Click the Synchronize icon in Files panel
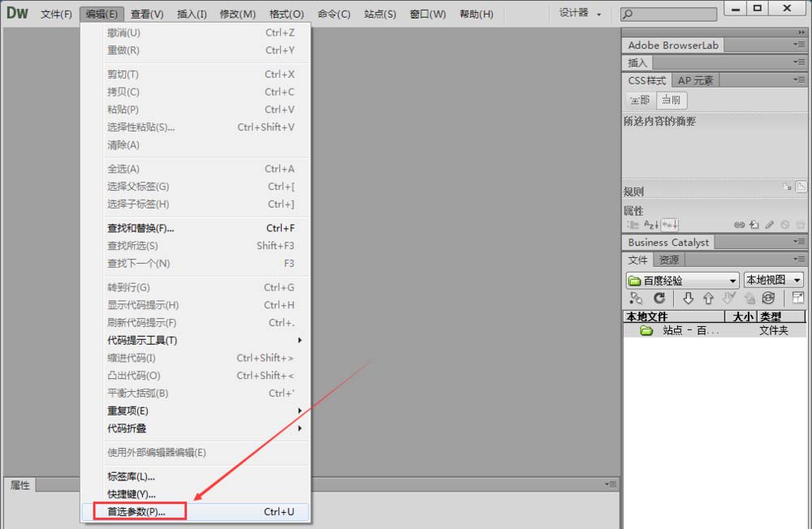812x529 pixels. [769, 299]
